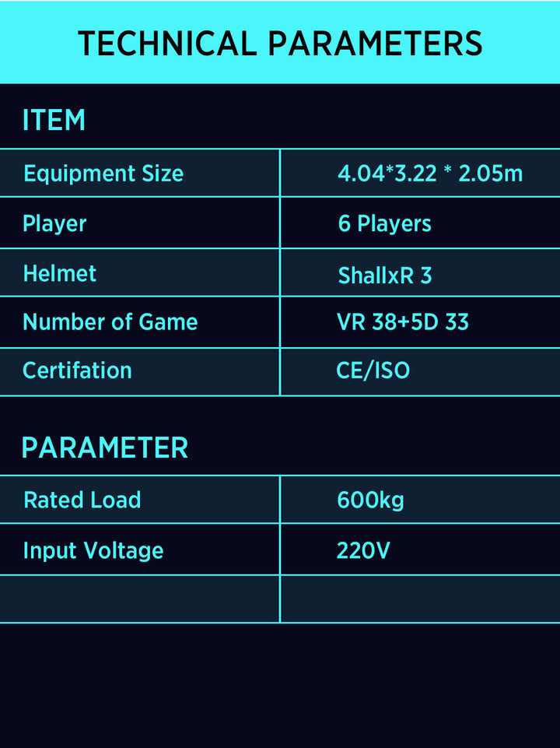Screen dimensions: 560x748
Task: Select the CE/ISO certification value
Action: pyautogui.click(x=373, y=370)
